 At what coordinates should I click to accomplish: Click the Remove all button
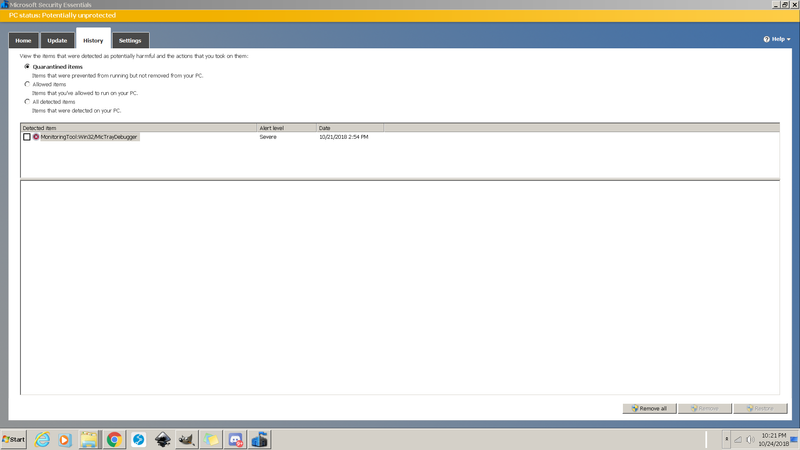(x=649, y=408)
